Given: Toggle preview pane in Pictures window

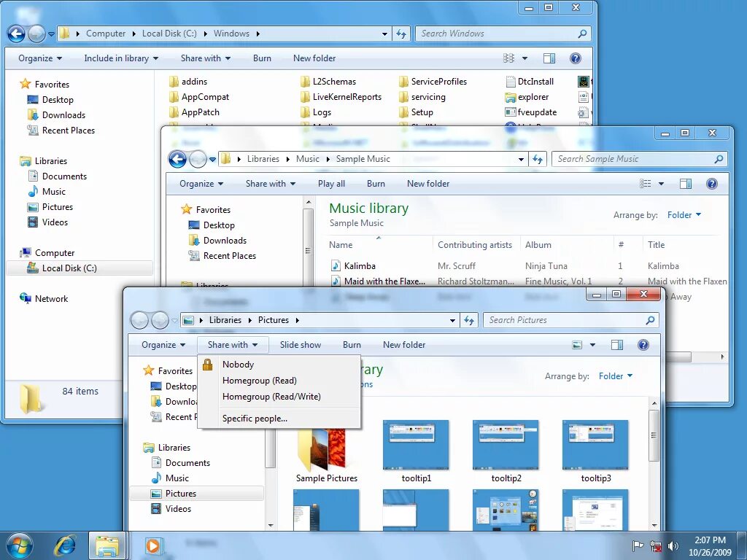Looking at the screenshot, I should coord(617,345).
